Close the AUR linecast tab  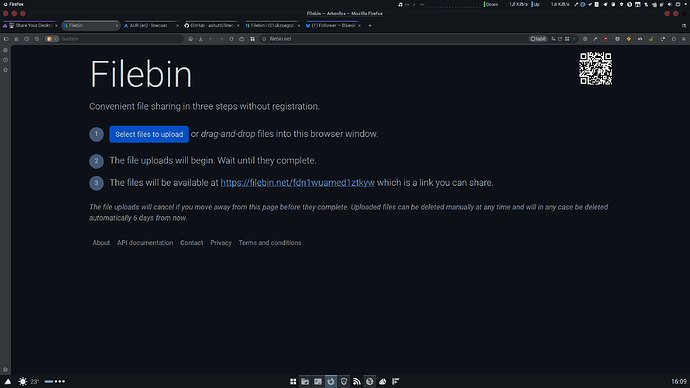[x=177, y=26]
